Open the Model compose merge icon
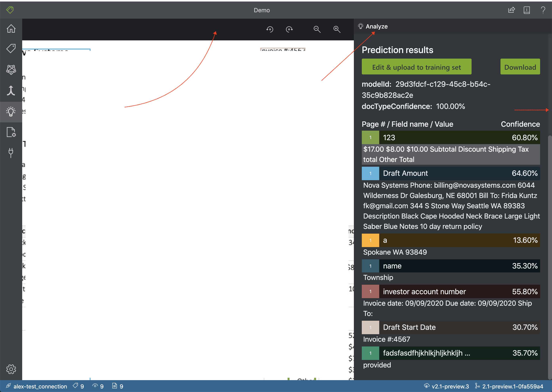 click(x=11, y=91)
